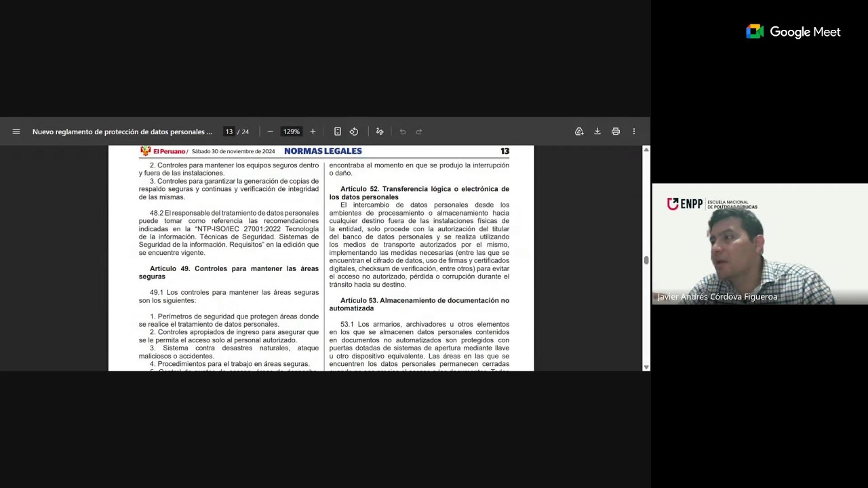Viewport: 868px width, 488px height.
Task: Click the date Sábado 30 de noviembre de 2024
Action: coord(233,151)
